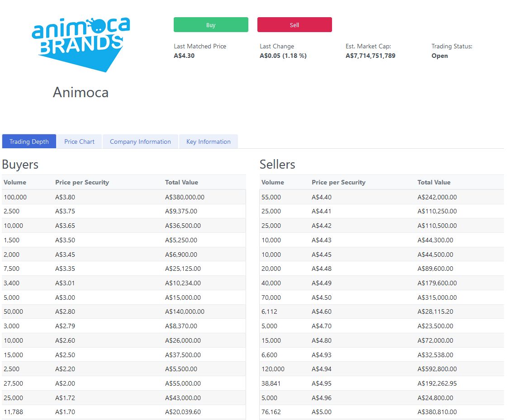
Task: Select buyer price A$3.75
Action: (x=65, y=211)
